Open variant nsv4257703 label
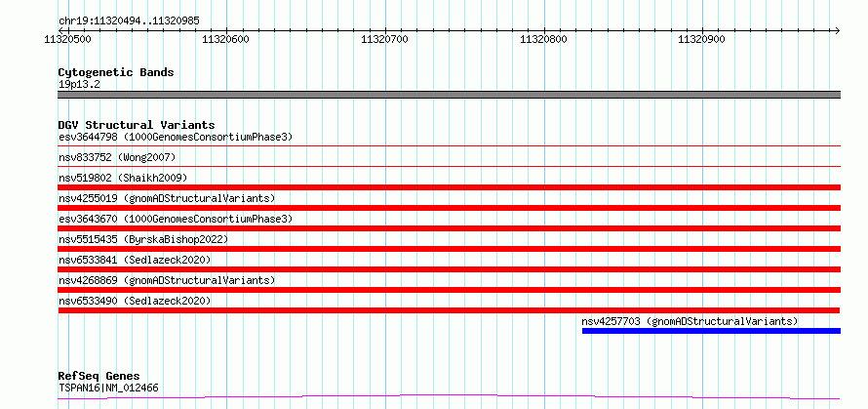The width and height of the screenshot is (868, 409). tap(690, 321)
